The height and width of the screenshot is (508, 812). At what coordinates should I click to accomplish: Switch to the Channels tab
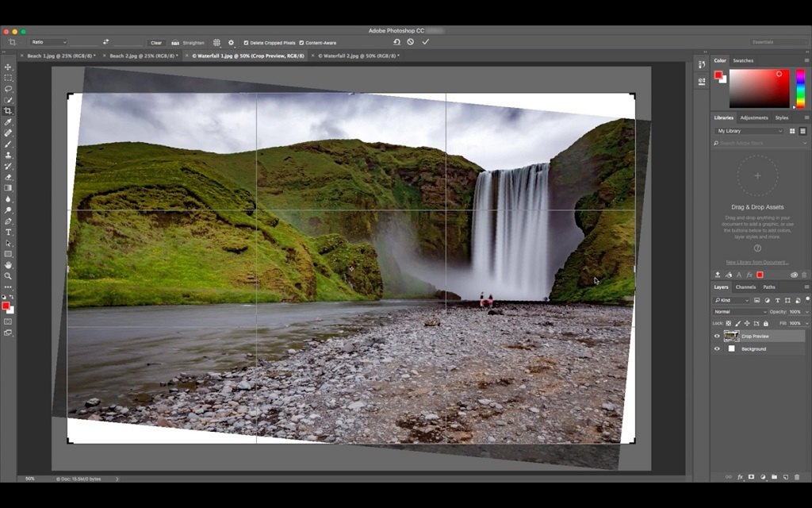(745, 287)
